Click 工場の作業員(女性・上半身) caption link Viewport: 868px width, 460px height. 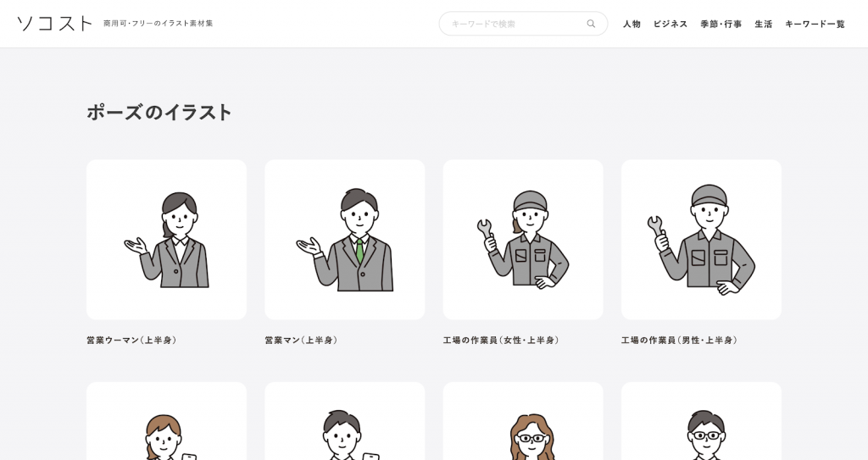click(x=501, y=341)
